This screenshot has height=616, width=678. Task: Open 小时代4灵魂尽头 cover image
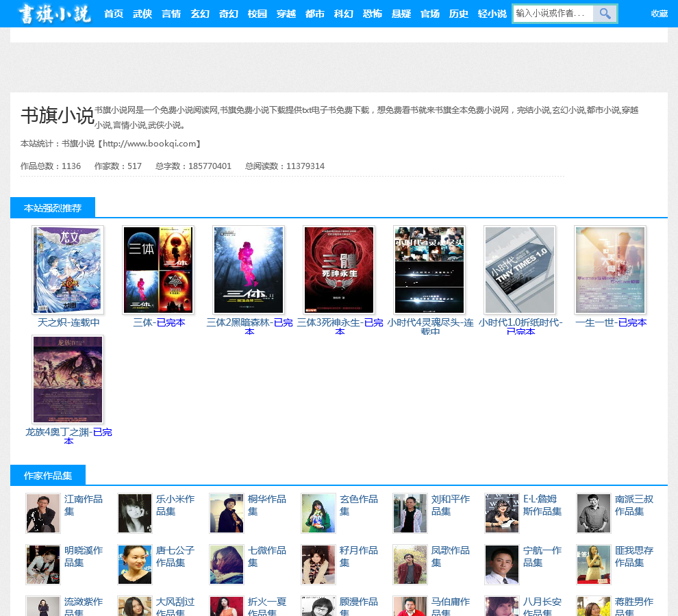pyautogui.click(x=429, y=269)
